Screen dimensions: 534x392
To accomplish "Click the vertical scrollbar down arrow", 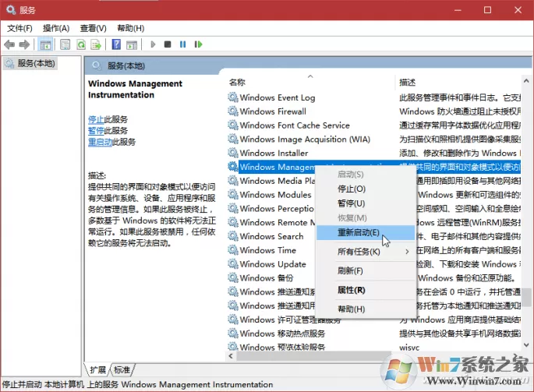I will 526,345.
